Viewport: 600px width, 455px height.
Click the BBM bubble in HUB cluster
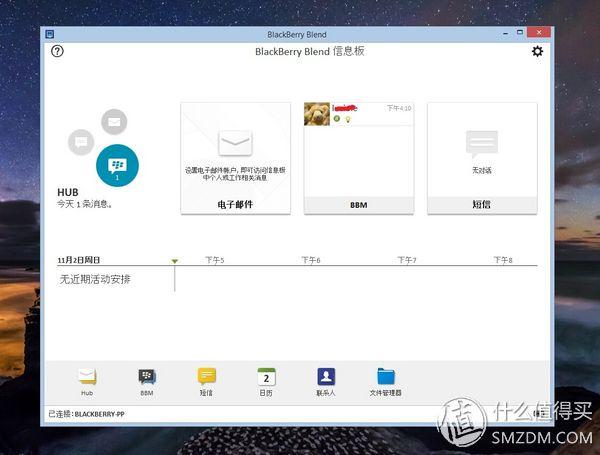pos(117,165)
